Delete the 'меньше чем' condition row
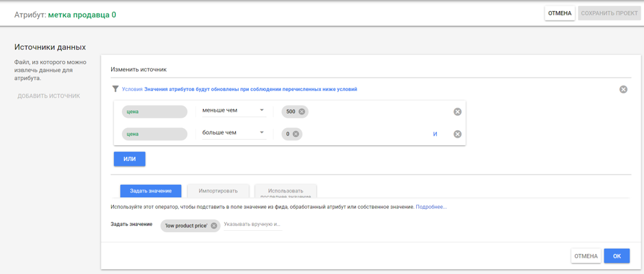644x274 pixels. (457, 112)
